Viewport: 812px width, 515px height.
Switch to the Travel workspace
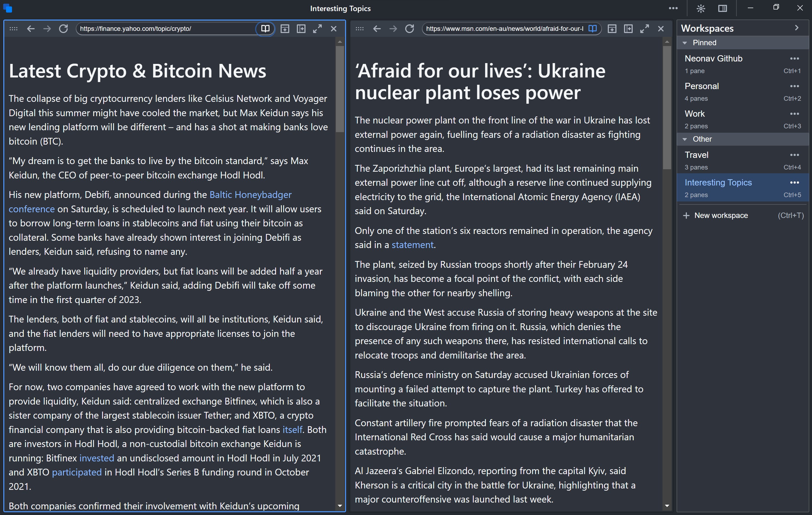pyautogui.click(x=697, y=155)
